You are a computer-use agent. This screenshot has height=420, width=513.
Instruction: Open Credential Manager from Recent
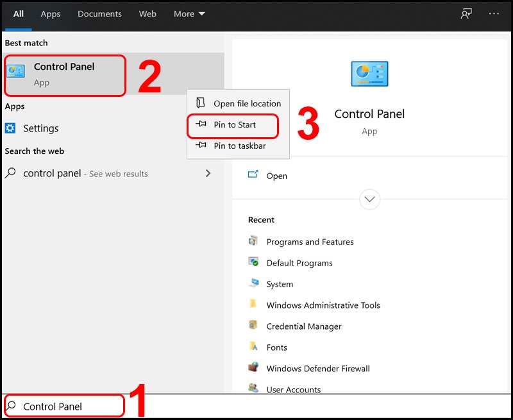pos(303,326)
